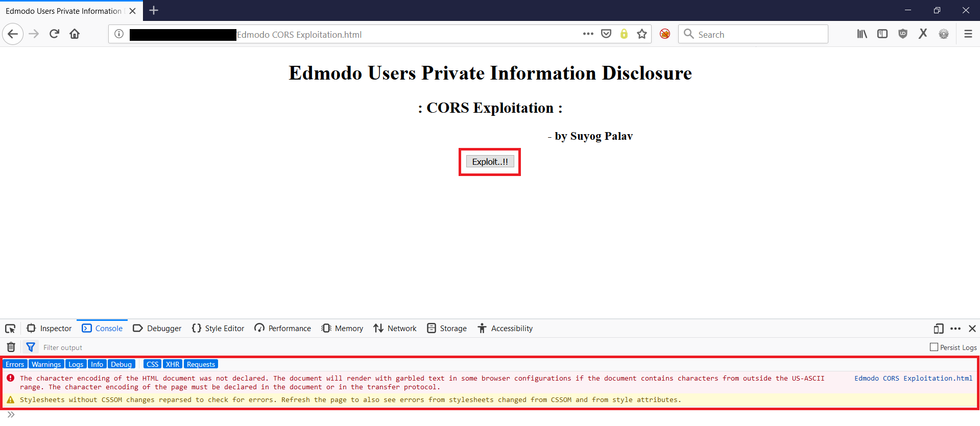
Task: Open the Storage tab
Action: tap(447, 329)
